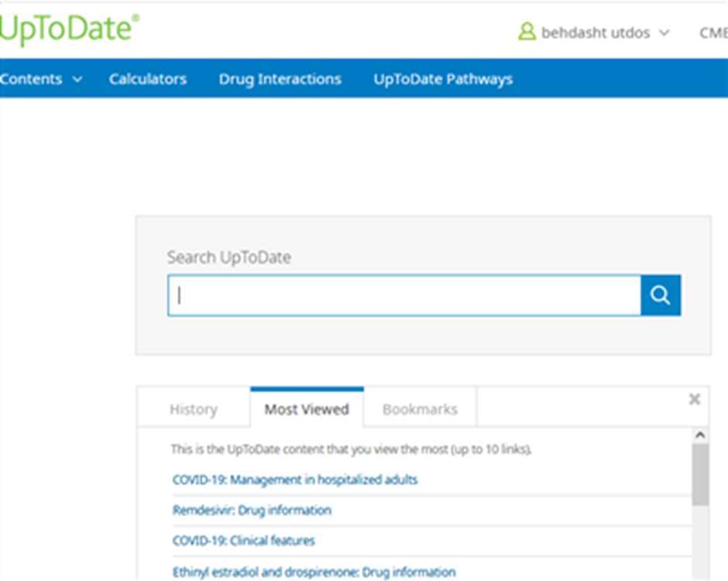
Task: Open the CME link in header
Action: pyautogui.click(x=713, y=33)
